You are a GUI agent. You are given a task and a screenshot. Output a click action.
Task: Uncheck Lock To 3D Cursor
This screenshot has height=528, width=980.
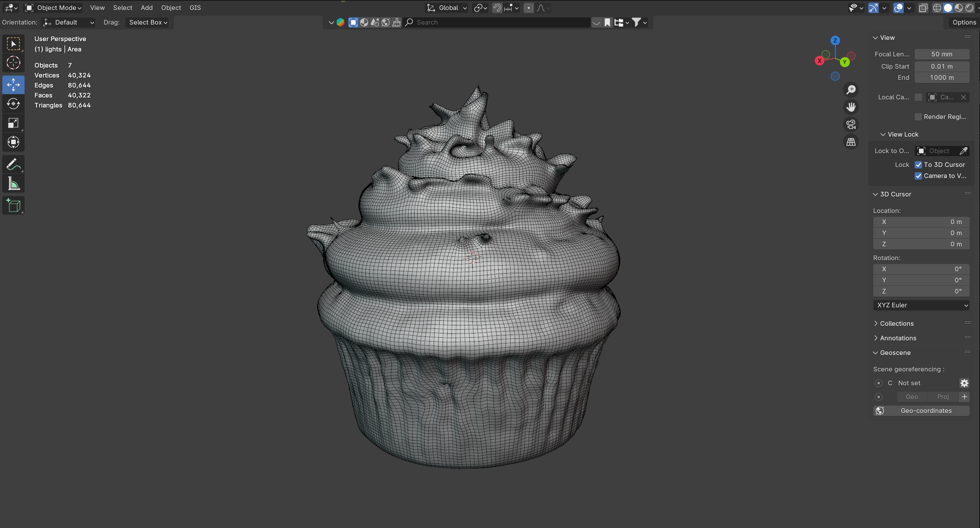918,165
